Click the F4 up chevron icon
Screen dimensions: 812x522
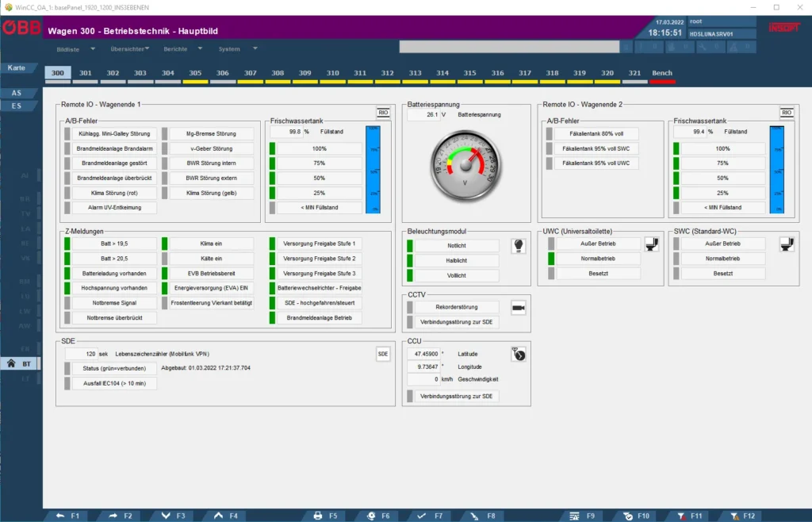pos(219,516)
